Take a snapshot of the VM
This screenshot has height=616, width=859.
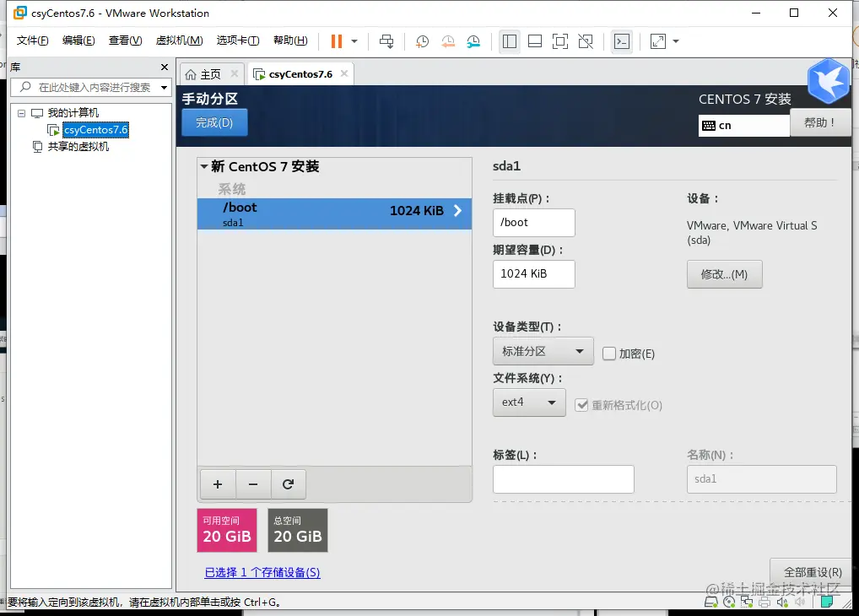(x=422, y=41)
